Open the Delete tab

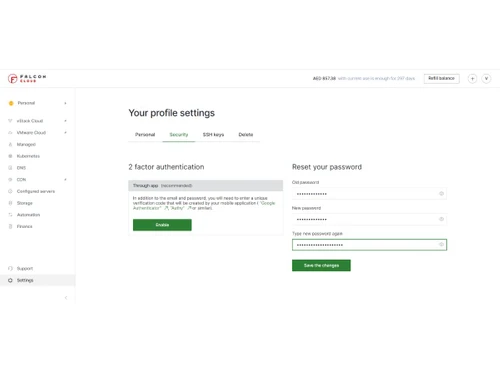tap(246, 135)
